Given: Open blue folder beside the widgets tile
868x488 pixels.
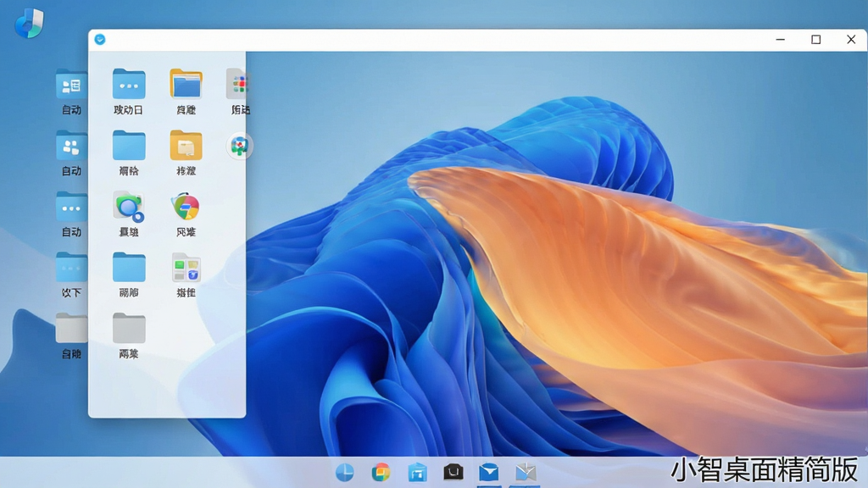Looking at the screenshot, I should click(x=129, y=267).
